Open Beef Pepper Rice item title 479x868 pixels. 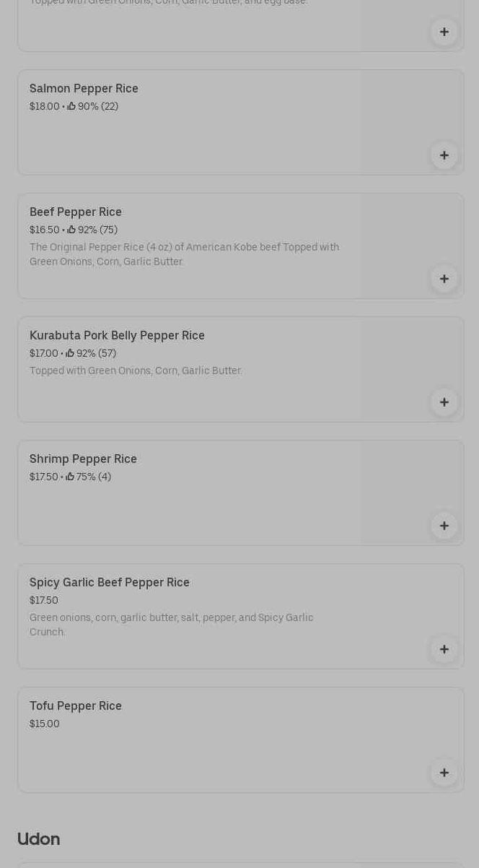pyautogui.click(x=76, y=212)
